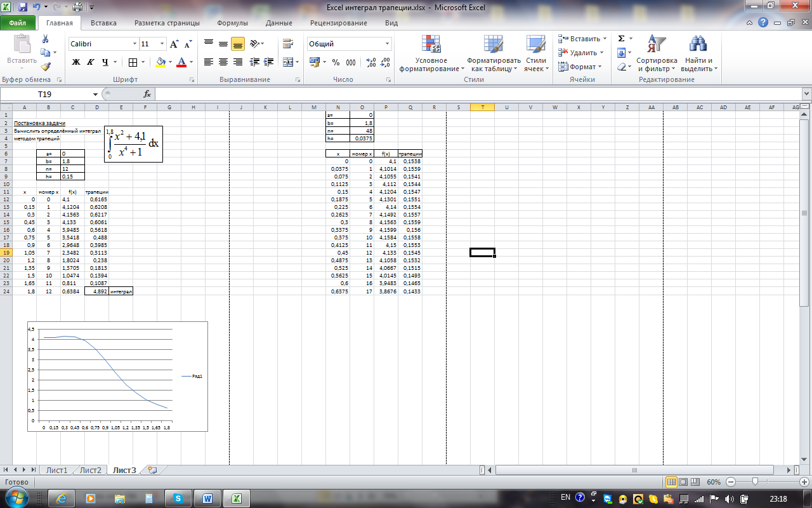Toggle align text left

209,62
